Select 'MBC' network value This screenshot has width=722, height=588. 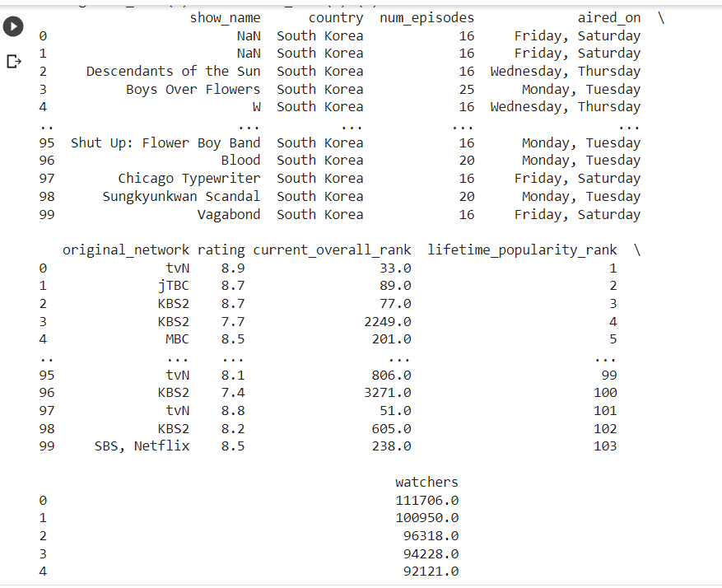click(x=177, y=339)
